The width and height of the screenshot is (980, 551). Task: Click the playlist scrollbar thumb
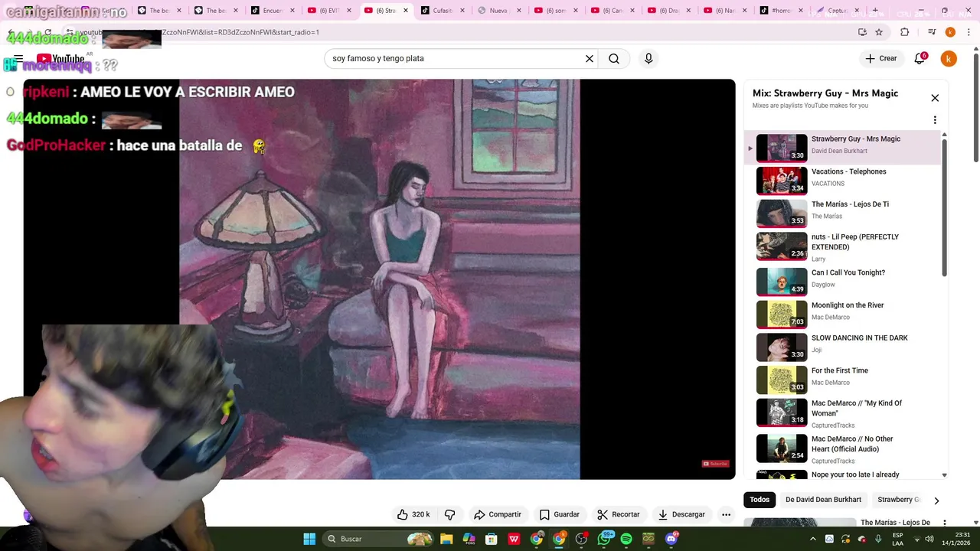click(x=944, y=208)
